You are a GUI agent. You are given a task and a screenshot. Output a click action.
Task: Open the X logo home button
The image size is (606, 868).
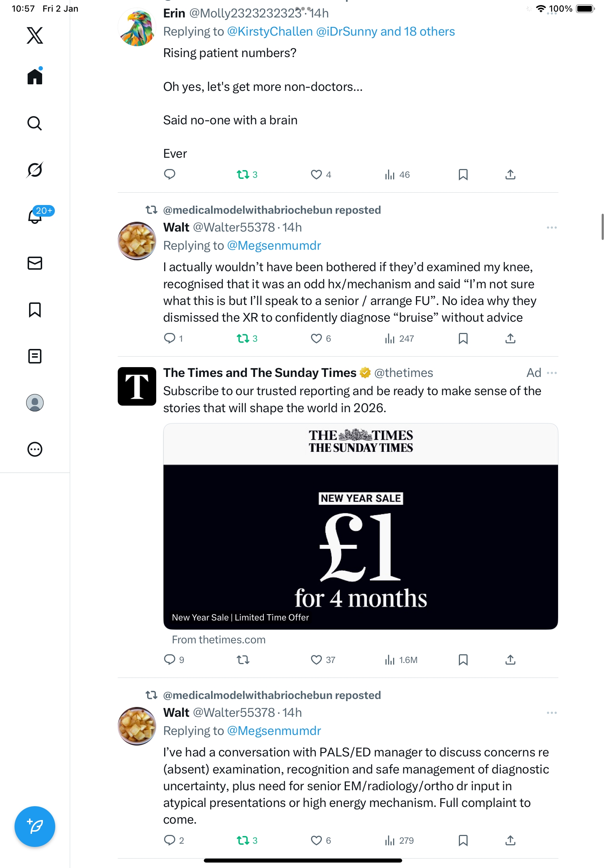pyautogui.click(x=35, y=35)
